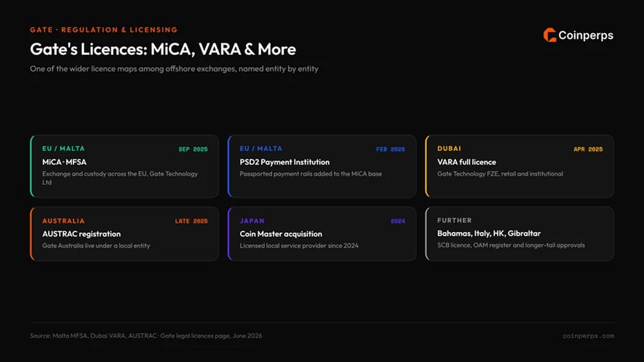The width and height of the screenshot is (644, 362).
Task: Click the 'FURTHER' label
Action: pyautogui.click(x=455, y=221)
